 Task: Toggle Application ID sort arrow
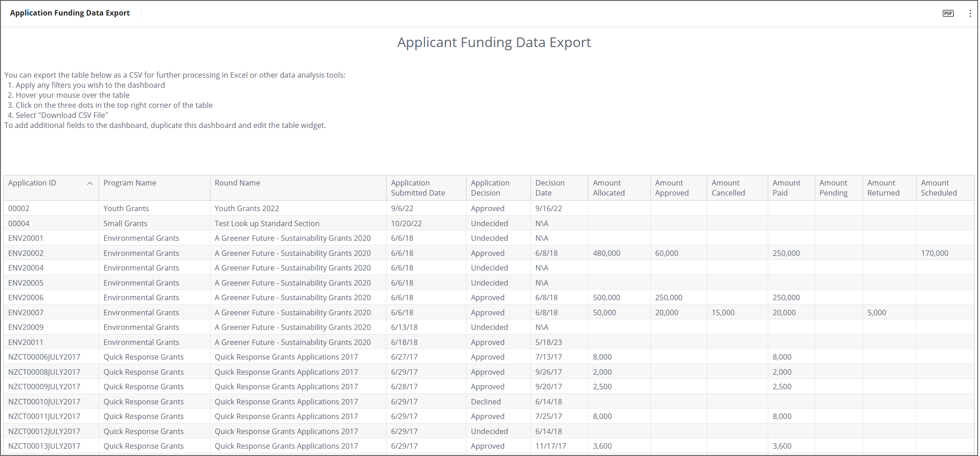[90, 183]
